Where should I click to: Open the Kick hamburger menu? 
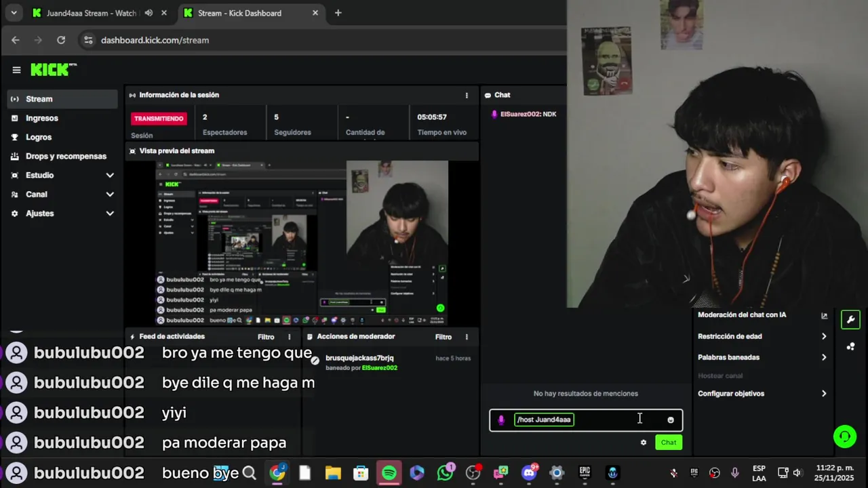[x=16, y=70]
